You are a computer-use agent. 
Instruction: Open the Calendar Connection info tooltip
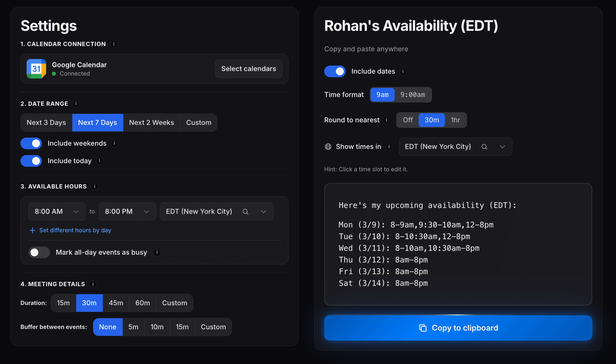(114, 44)
